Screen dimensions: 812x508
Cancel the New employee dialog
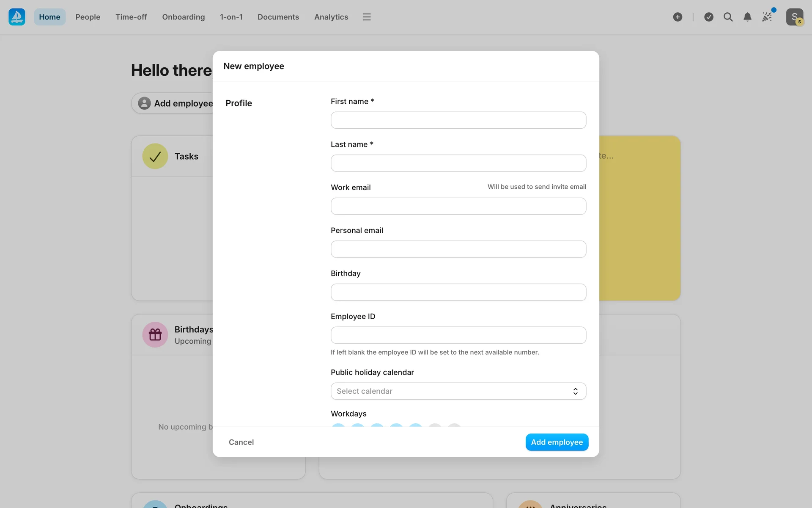pos(241,442)
